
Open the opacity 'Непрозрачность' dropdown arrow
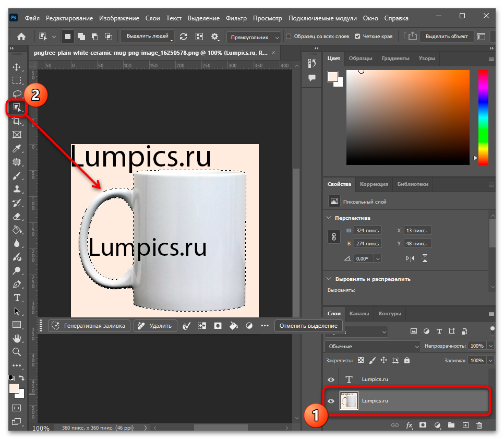[490, 346]
